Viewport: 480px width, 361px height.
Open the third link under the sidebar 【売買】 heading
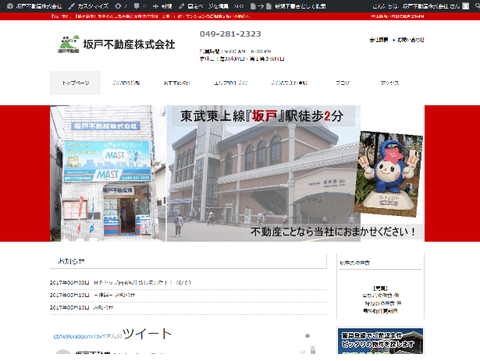click(x=381, y=311)
